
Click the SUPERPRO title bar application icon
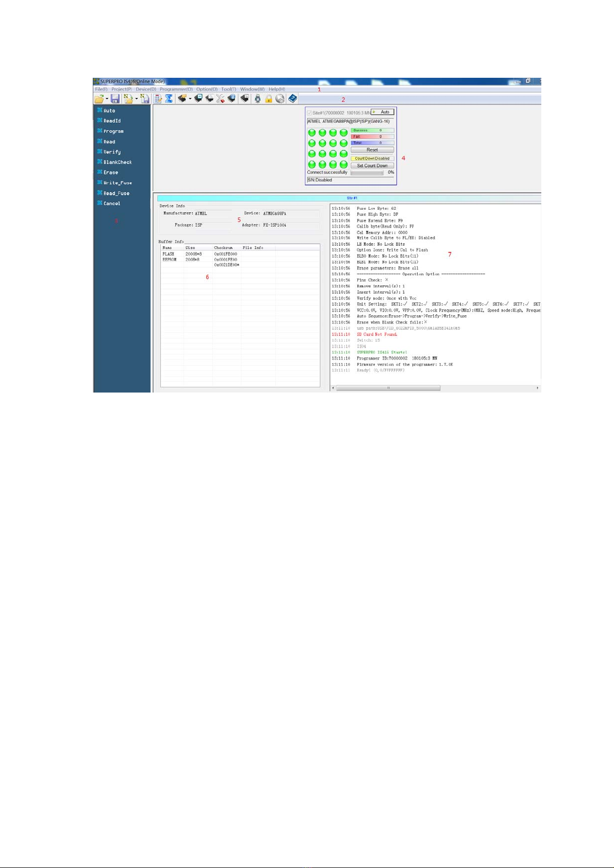96,81
